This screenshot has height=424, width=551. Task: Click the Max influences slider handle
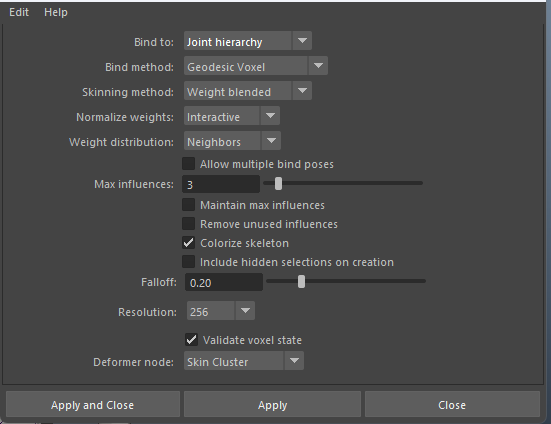pos(278,183)
